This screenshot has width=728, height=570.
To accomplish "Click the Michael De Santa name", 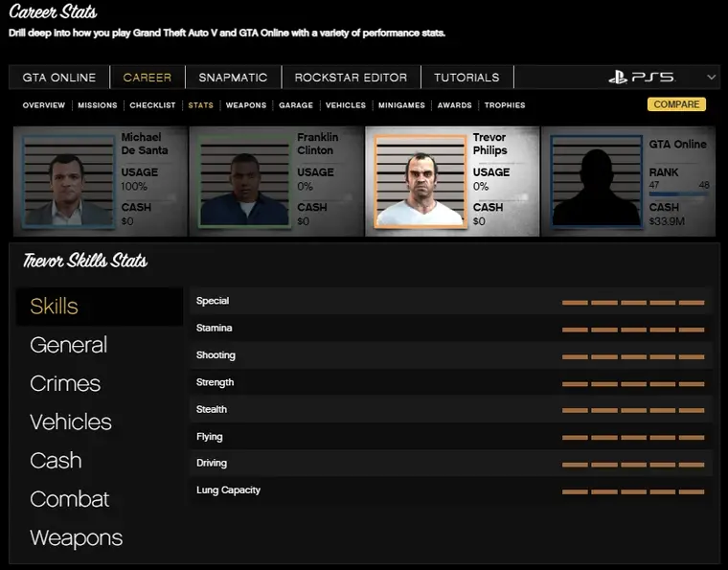I will pos(145,144).
